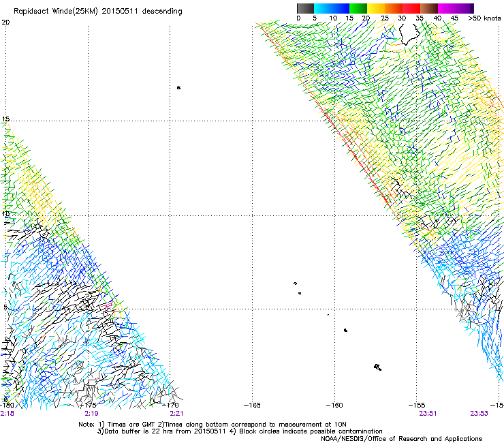Click the latitude label '20'
The image size is (504, 443).
pos(5,22)
